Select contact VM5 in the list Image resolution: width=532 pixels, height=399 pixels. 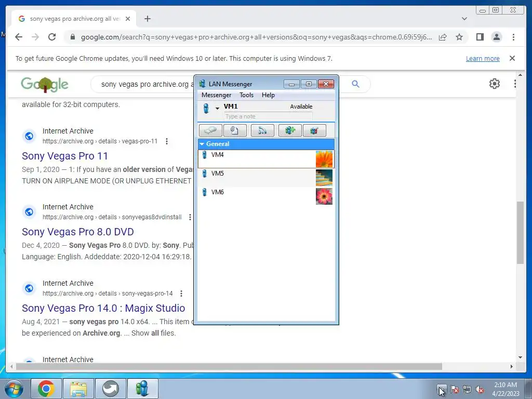click(x=266, y=178)
